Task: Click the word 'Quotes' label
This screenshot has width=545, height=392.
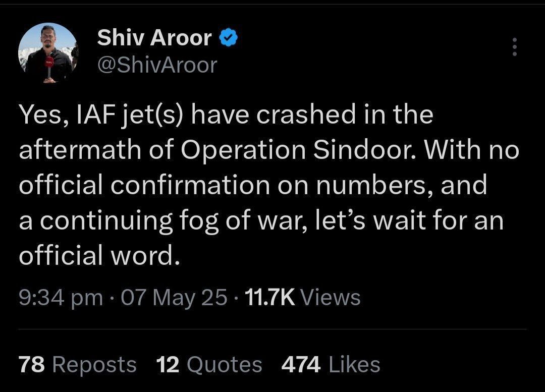Action: click(224, 365)
